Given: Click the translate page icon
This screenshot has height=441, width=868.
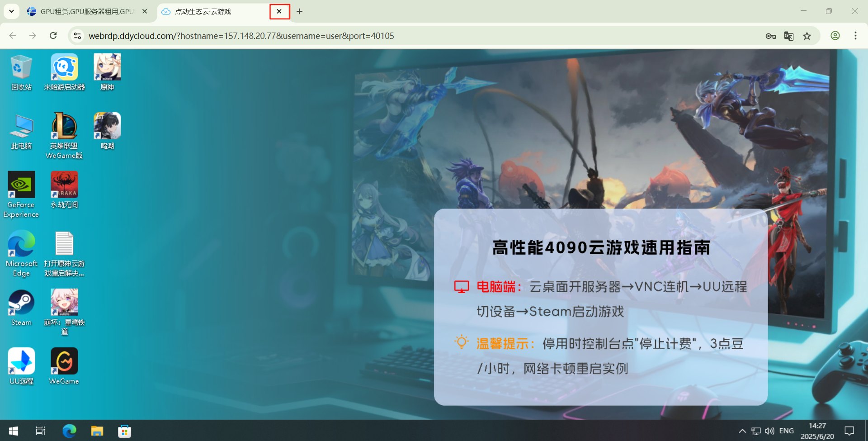Looking at the screenshot, I should pyautogui.click(x=789, y=36).
